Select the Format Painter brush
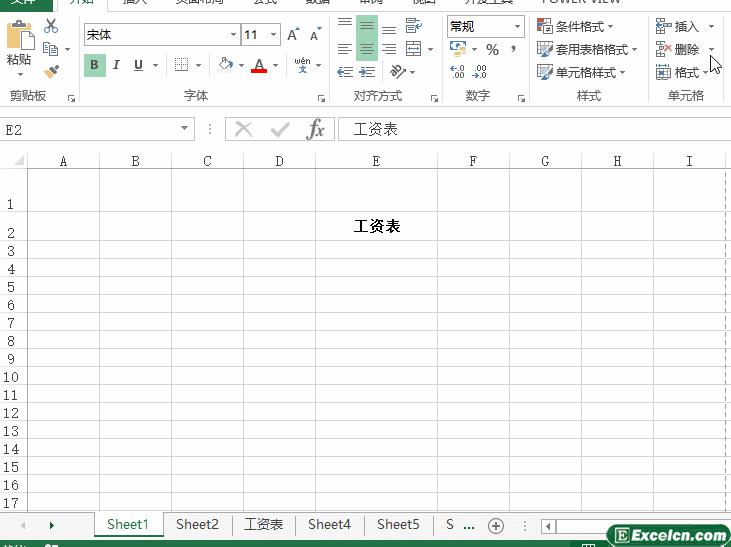The image size is (731, 547). [51, 71]
